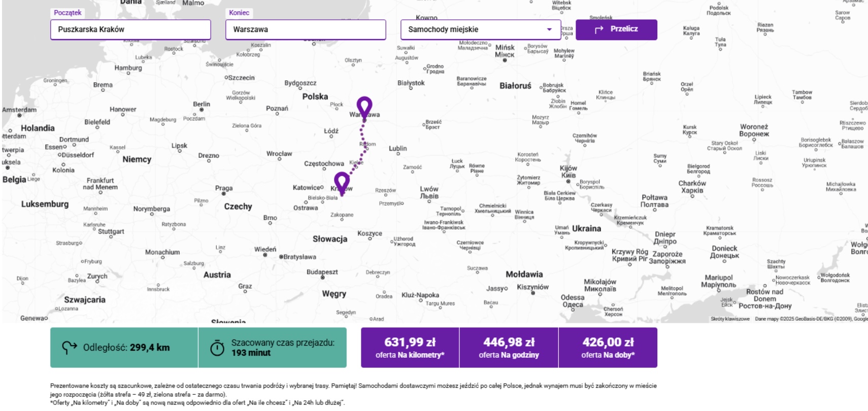Click the Budapeszt city label on map

tap(322, 272)
